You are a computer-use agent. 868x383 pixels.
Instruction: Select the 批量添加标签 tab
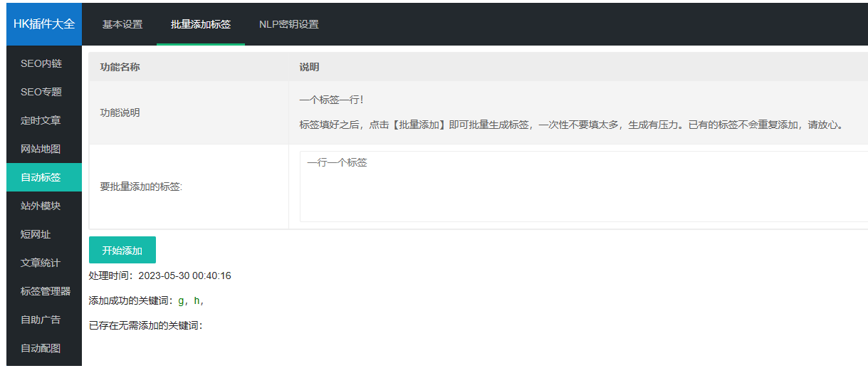coord(201,24)
